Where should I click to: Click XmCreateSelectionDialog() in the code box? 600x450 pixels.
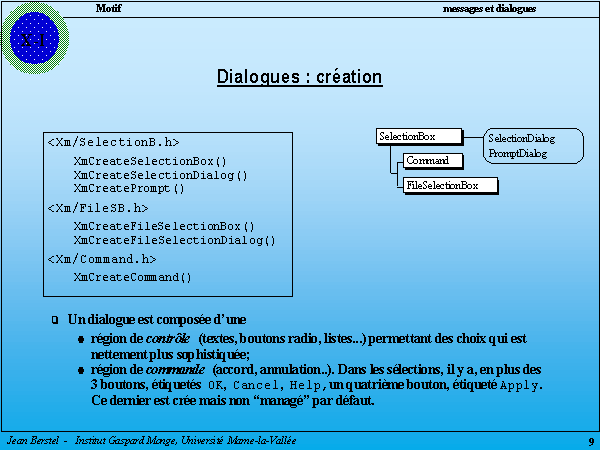pos(160,174)
